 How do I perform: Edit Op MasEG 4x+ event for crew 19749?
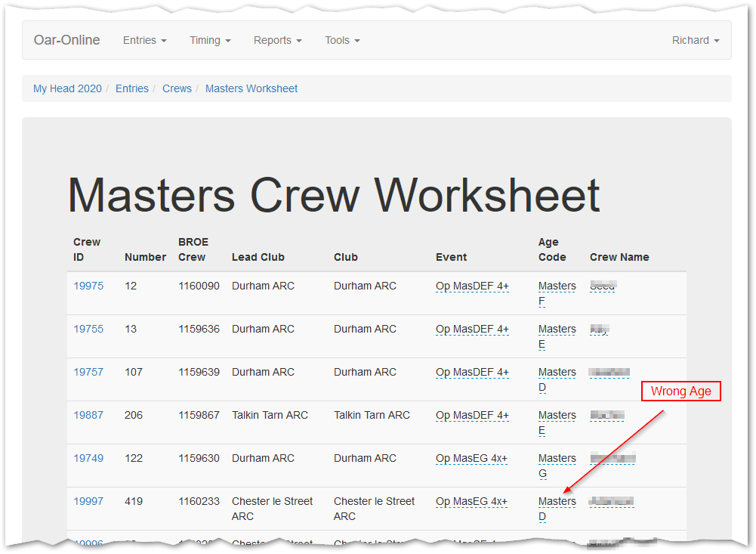[x=471, y=458]
